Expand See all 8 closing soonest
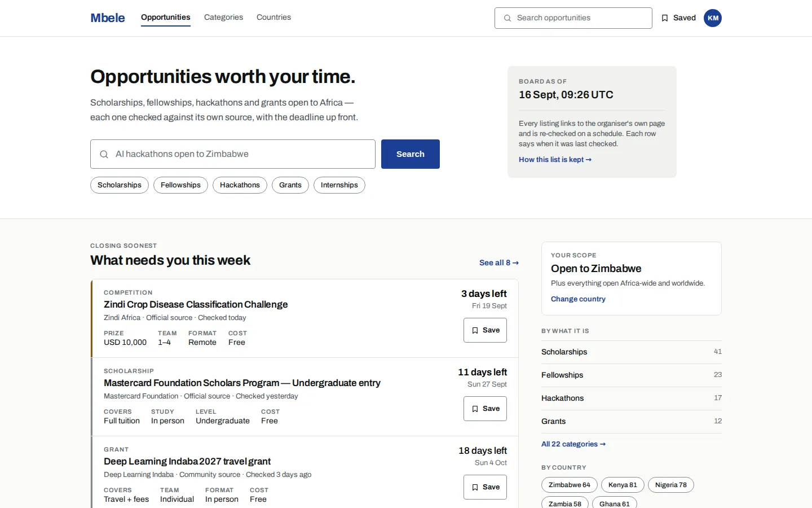 tap(499, 263)
